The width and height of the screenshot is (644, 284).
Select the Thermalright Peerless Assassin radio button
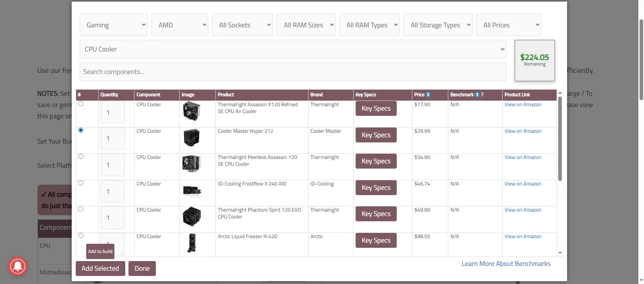pos(81,156)
